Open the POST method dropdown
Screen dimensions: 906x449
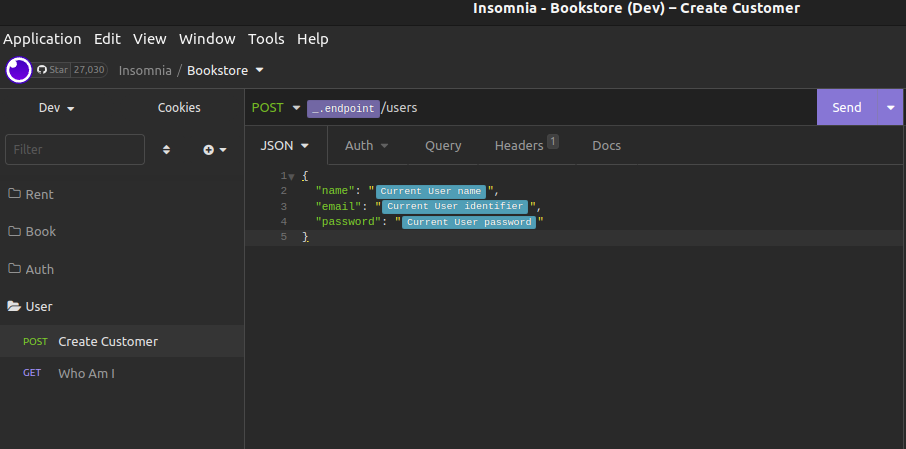tap(276, 107)
